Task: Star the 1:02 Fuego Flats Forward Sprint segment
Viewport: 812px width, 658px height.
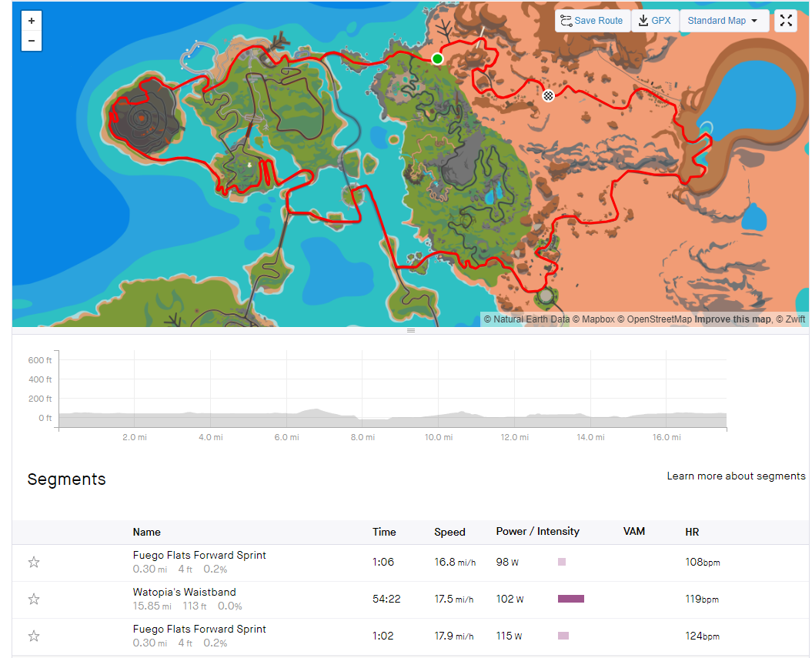Action: [x=34, y=636]
